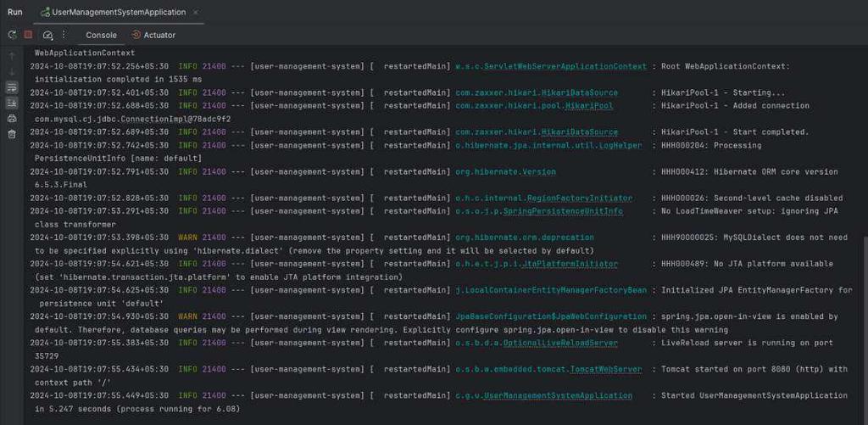The height and width of the screenshot is (425, 868).
Task: Click the timestamp 2024-10-08T19:07:52.256+05:30
Action: [100, 66]
